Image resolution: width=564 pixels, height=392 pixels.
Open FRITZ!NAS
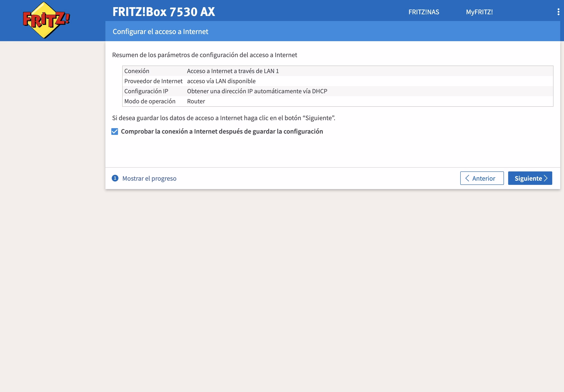tap(424, 12)
